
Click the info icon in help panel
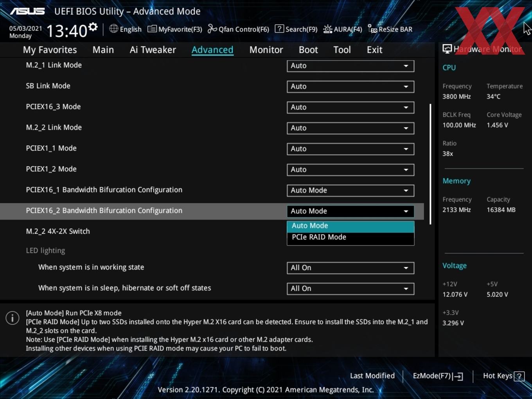(13, 318)
